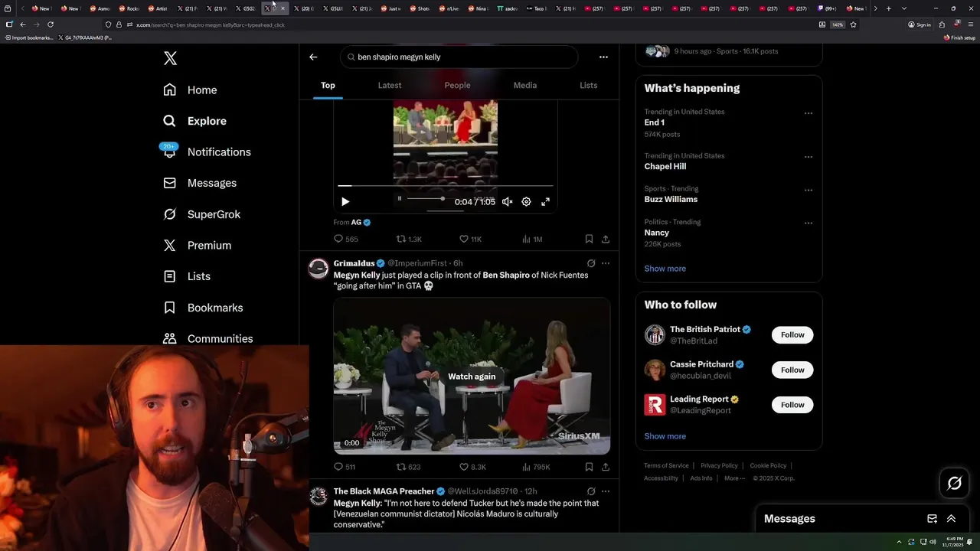Viewport: 980px width, 551px height.
Task: Play the AG video
Action: 345,202
